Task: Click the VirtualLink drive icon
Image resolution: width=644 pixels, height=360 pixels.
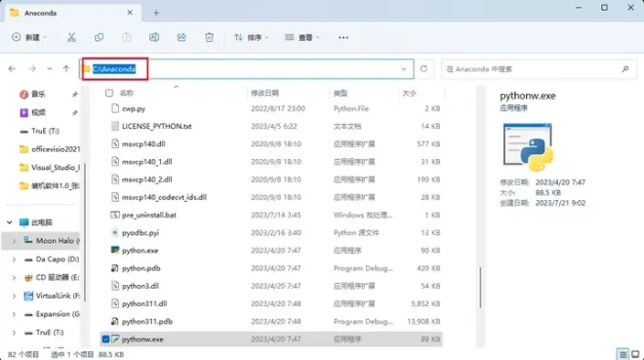Action: [x=28, y=296]
